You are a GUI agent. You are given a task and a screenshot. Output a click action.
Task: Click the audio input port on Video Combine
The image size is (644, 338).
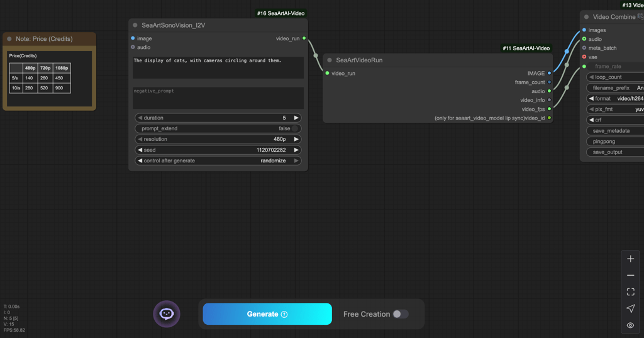[584, 39]
